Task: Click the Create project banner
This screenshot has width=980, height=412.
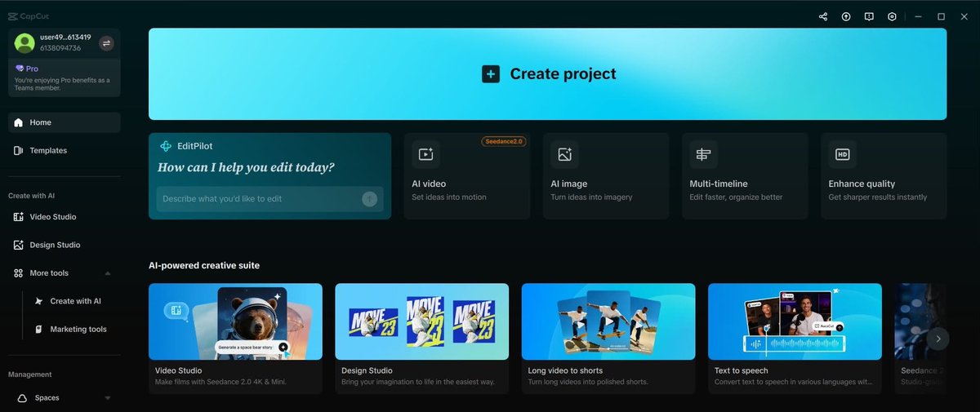Action: tap(547, 74)
